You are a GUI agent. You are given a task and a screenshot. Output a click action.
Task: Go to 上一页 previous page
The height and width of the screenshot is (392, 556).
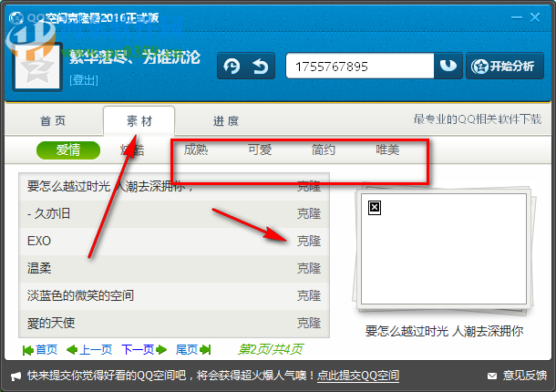pos(89,350)
